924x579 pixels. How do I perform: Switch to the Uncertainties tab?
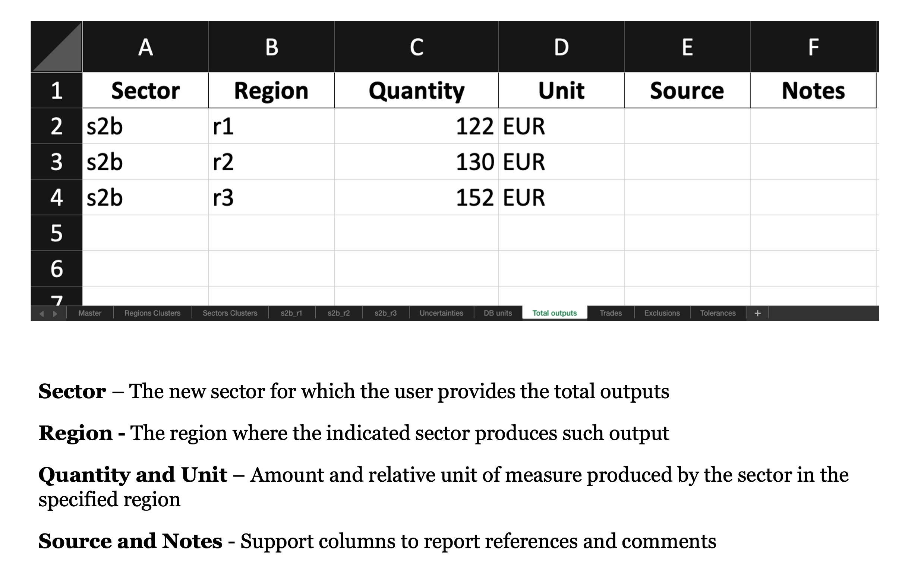click(x=441, y=313)
